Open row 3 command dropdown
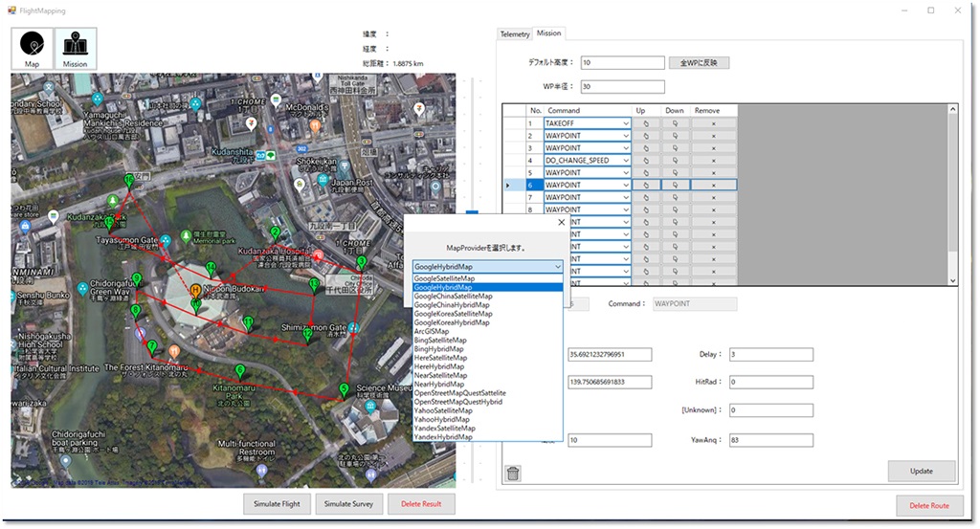The image size is (980, 529). coord(625,148)
